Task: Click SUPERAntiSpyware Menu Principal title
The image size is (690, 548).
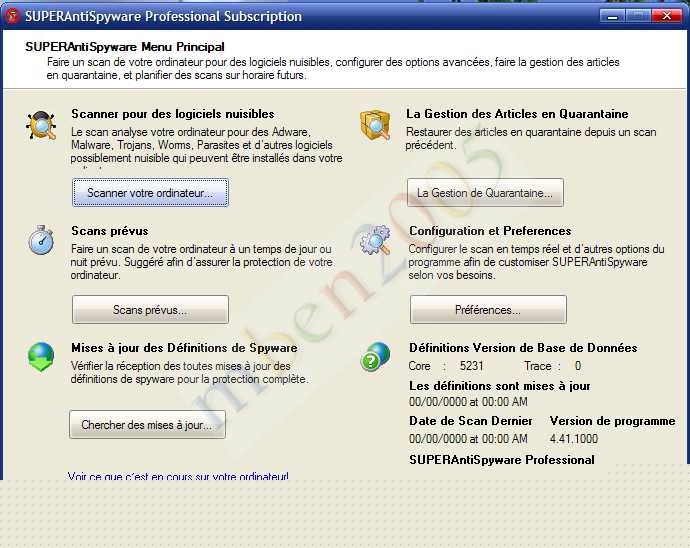Action: [x=125, y=47]
